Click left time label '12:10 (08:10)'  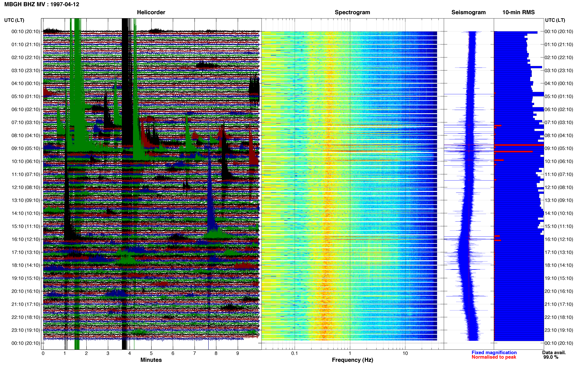pyautogui.click(x=26, y=187)
